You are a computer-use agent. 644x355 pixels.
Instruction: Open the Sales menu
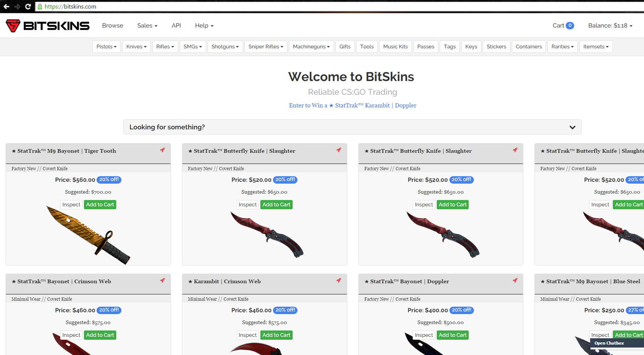pyautogui.click(x=147, y=26)
